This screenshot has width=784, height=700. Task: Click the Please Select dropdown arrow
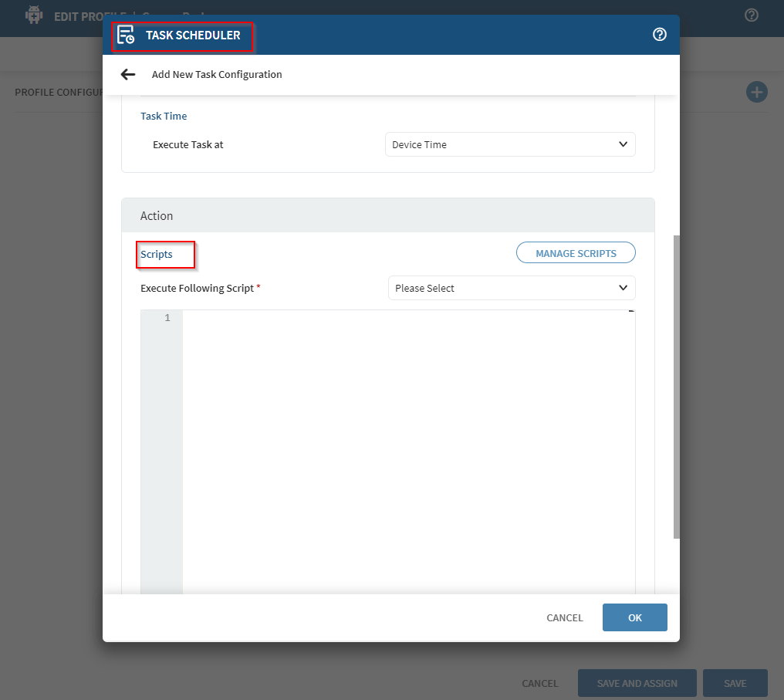pos(623,288)
